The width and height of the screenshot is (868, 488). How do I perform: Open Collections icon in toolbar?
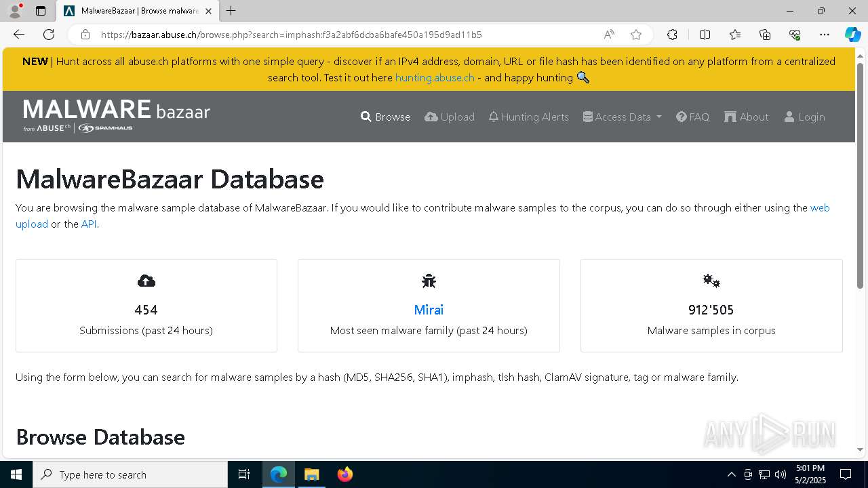(765, 35)
